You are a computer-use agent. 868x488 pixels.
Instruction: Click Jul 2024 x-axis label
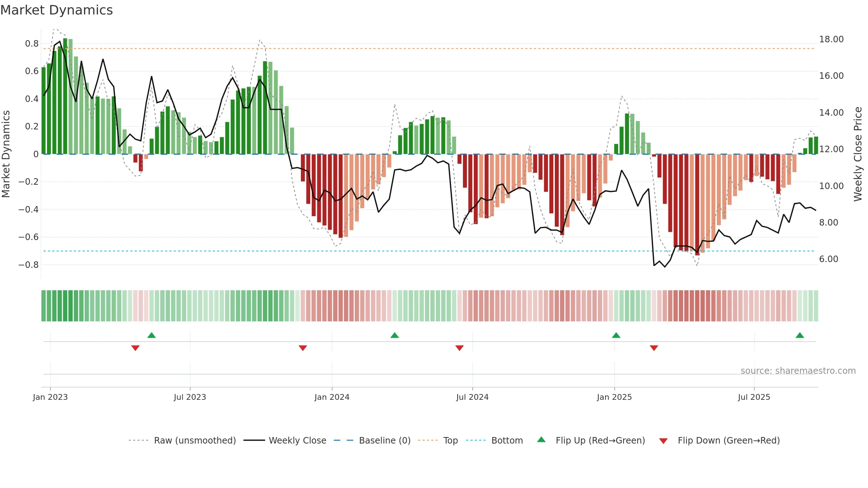pyautogui.click(x=472, y=397)
